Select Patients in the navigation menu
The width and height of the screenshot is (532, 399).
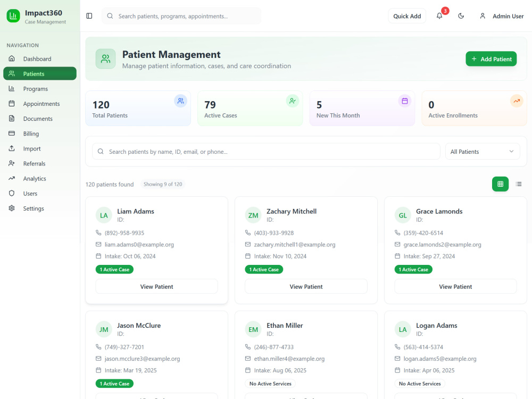tap(40, 73)
